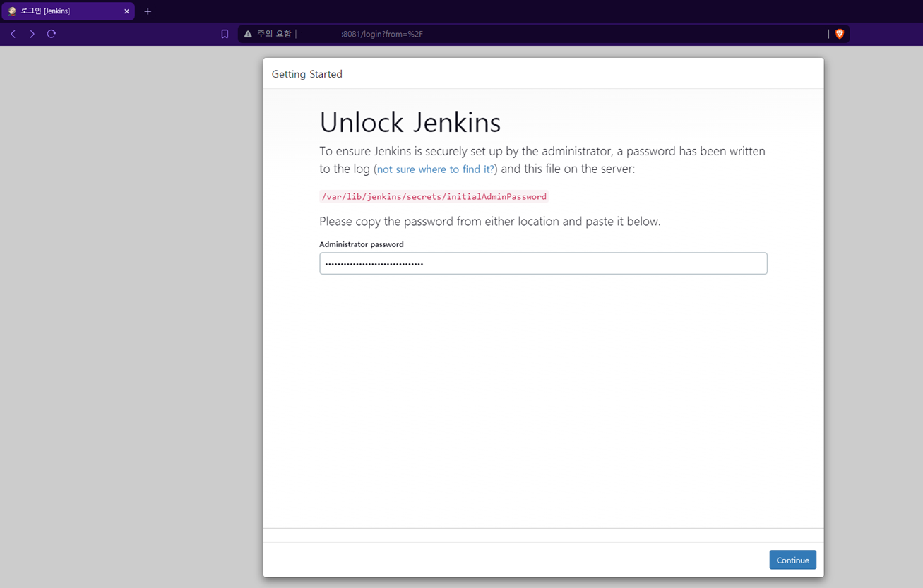The height and width of the screenshot is (588, 923).
Task: Click the Administrator password label
Action: click(362, 244)
